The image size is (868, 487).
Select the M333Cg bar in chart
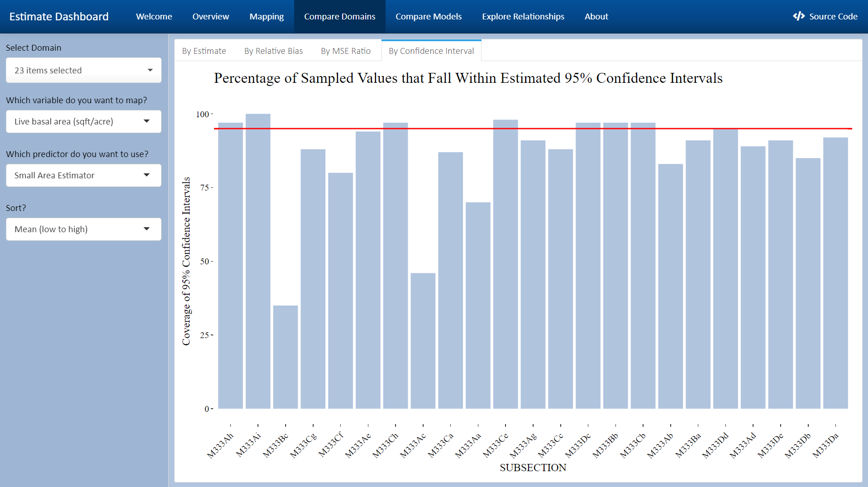point(313,279)
